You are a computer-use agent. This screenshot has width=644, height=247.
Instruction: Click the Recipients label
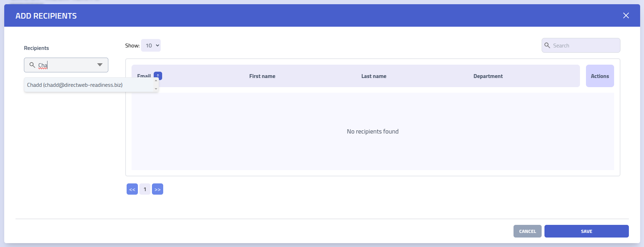36,48
